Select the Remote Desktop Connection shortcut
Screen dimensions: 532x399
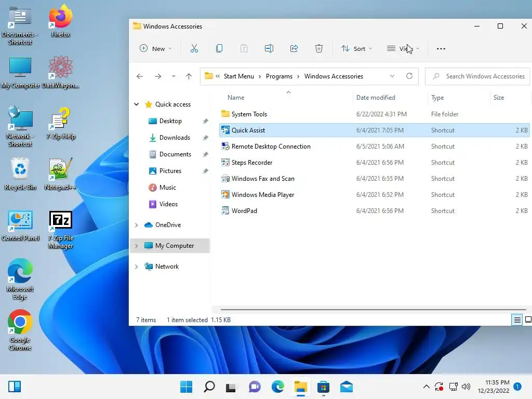tap(374, 147)
